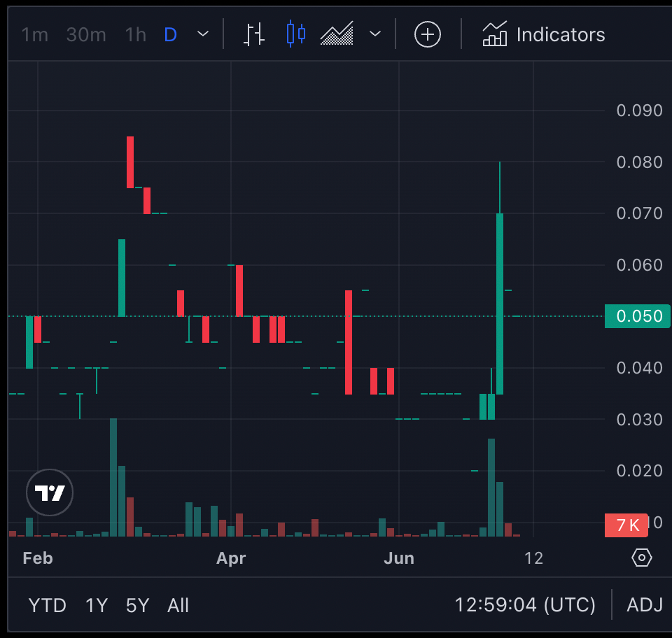This screenshot has height=638, width=672.
Task: Set the range to 5Y
Action: pyautogui.click(x=138, y=605)
